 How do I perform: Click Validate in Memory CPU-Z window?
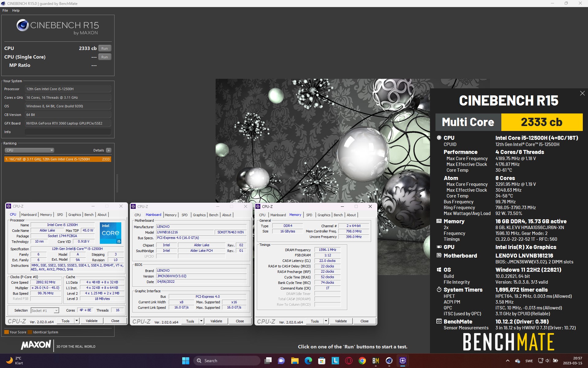click(341, 321)
